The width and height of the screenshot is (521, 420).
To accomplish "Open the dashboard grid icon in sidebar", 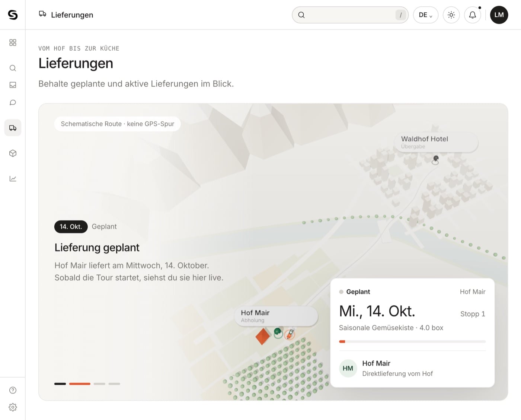I will coord(13,42).
